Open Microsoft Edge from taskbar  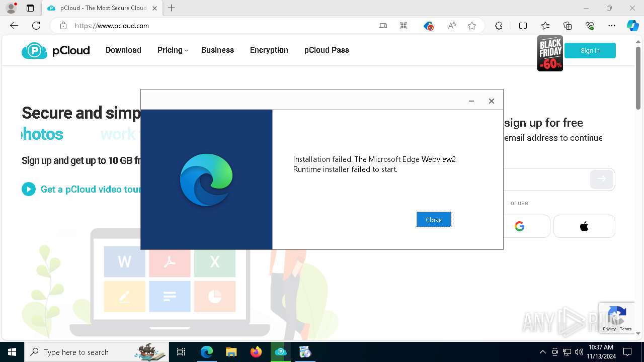207,352
